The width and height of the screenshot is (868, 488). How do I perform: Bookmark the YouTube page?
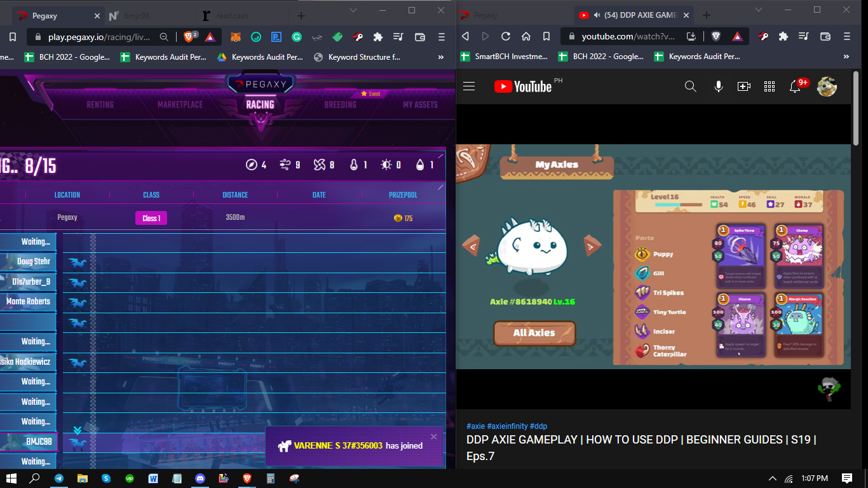(546, 36)
